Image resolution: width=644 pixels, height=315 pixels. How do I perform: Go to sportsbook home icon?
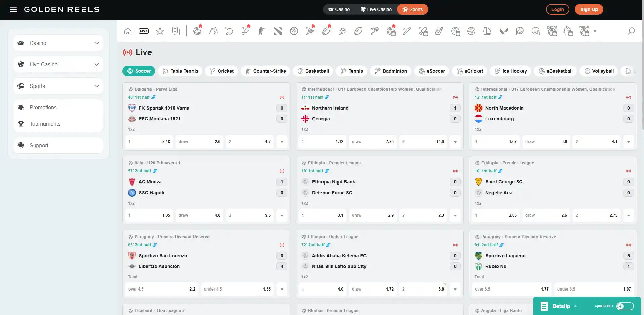(128, 31)
